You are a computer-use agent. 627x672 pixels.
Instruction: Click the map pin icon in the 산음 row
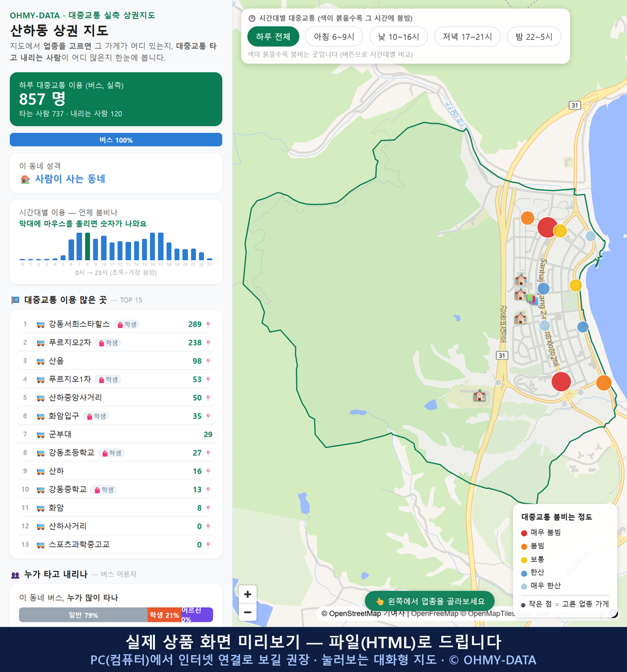(208, 361)
